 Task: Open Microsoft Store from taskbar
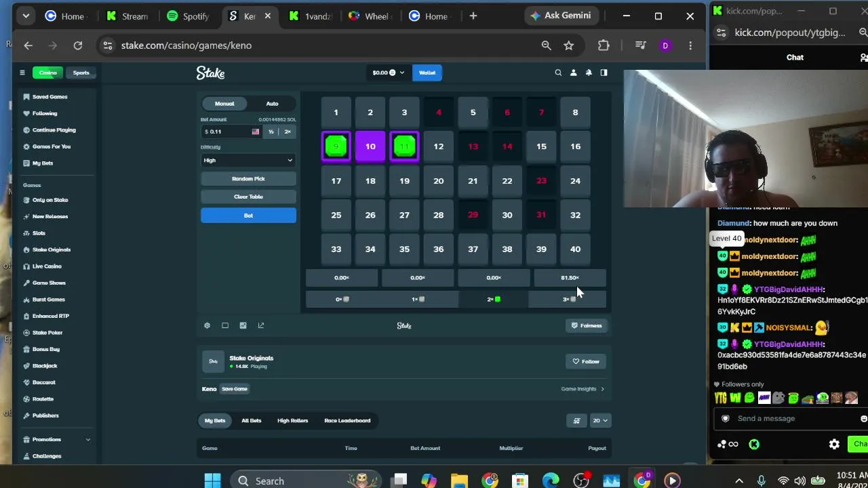coord(520,481)
